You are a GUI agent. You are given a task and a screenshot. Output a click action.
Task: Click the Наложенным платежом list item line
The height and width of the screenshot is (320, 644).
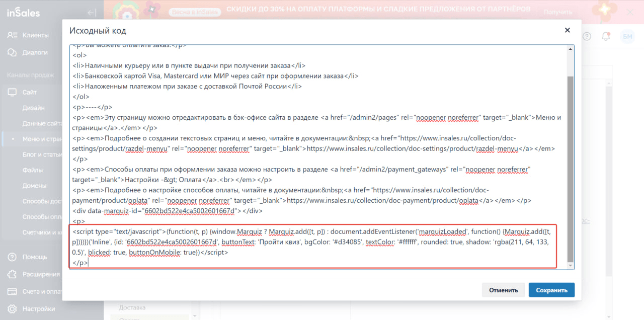pos(187,86)
